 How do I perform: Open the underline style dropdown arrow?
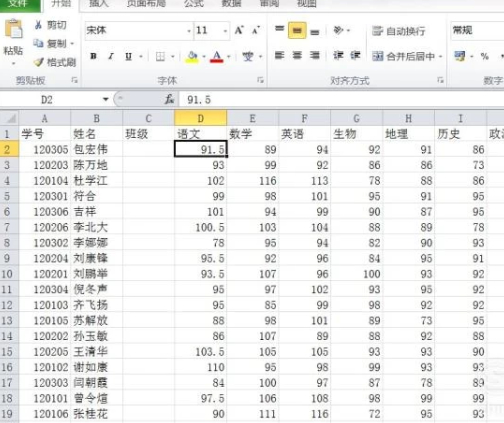(x=141, y=57)
